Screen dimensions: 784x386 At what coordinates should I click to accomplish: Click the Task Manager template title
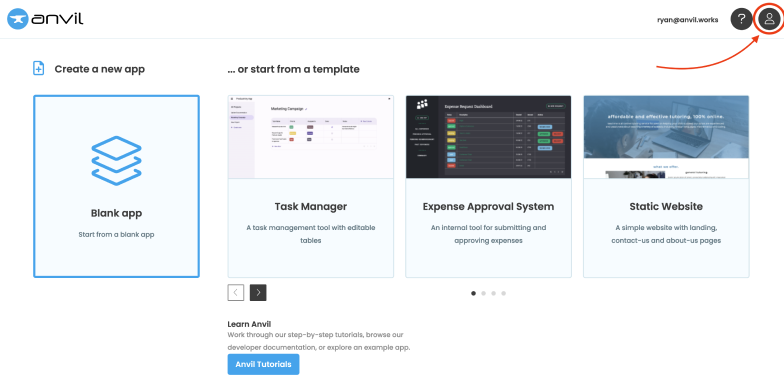310,206
